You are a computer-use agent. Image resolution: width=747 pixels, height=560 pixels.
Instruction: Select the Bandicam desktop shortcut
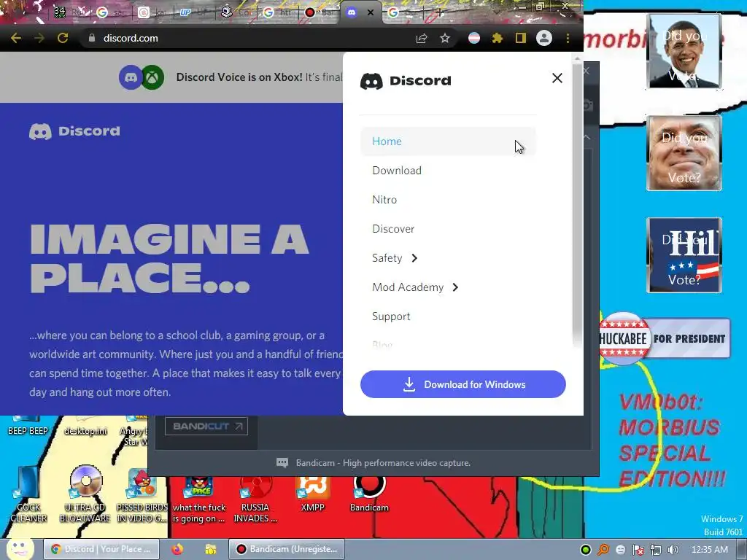coord(369,494)
